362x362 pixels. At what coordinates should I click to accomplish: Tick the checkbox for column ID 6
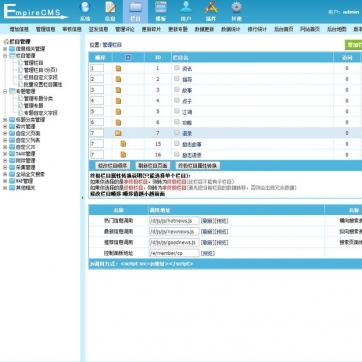177,122
